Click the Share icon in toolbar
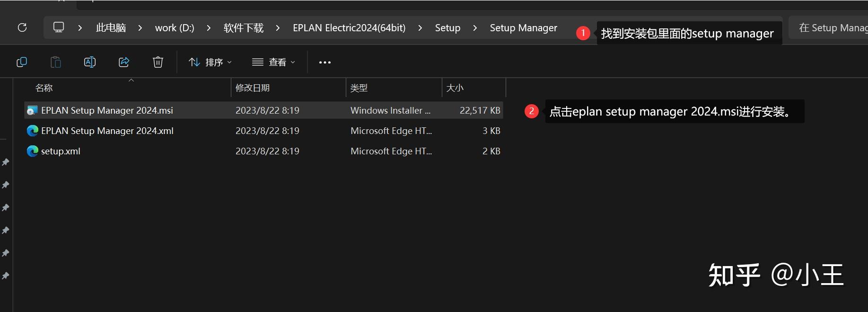This screenshot has height=312, width=868. tap(124, 62)
